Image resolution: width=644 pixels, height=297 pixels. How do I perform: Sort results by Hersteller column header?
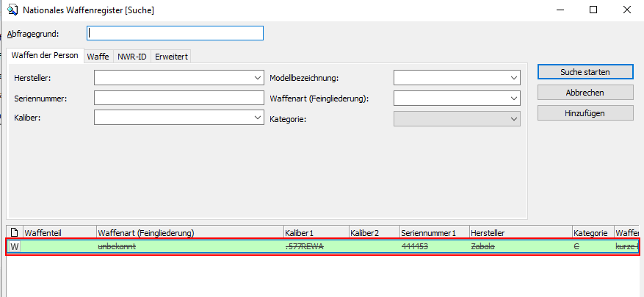tap(519, 232)
